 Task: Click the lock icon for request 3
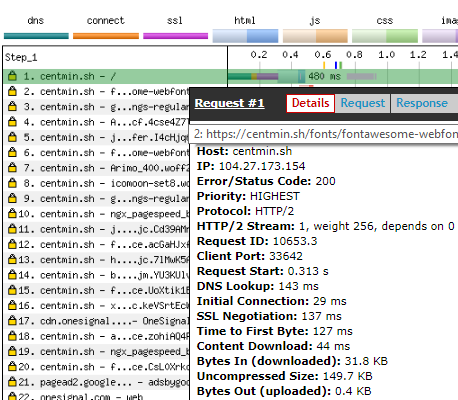pyautogui.click(x=12, y=107)
